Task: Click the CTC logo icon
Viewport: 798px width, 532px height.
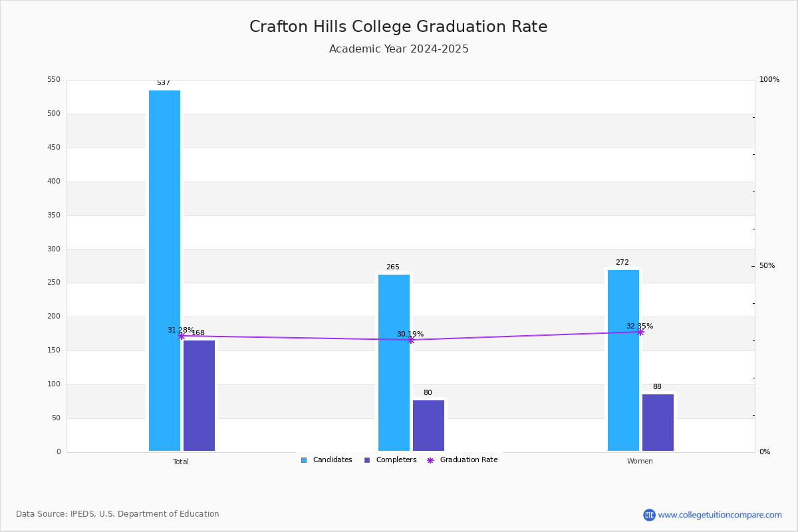Action: click(649, 515)
